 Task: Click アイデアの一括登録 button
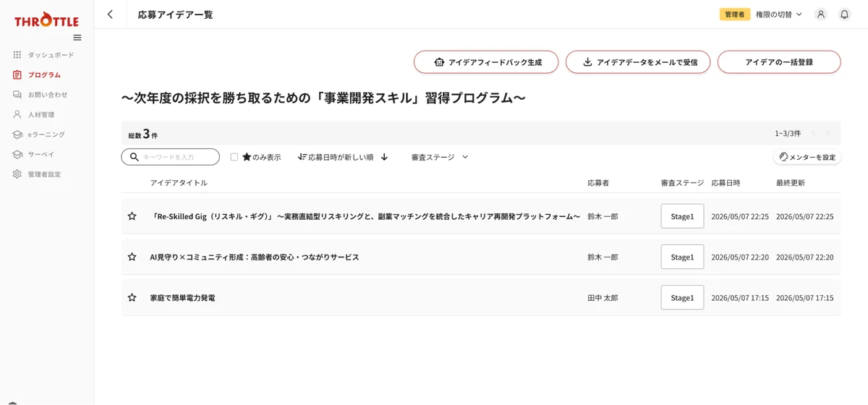[779, 62]
